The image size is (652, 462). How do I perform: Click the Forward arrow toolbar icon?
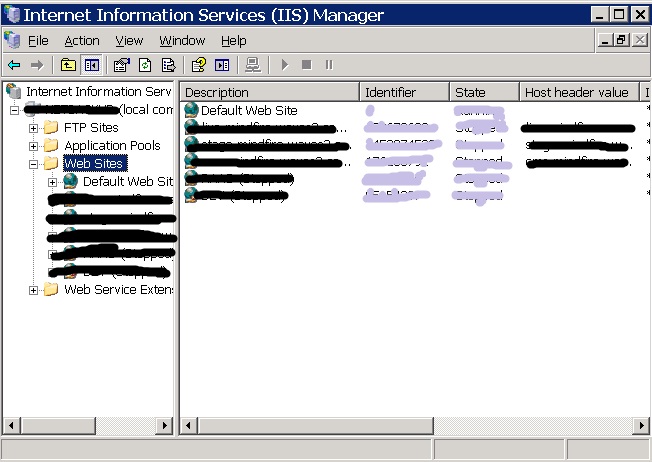coord(37,65)
